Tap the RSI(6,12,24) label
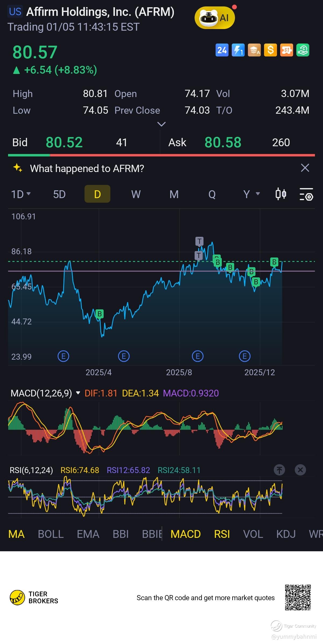This screenshot has height=644, width=323. click(31, 470)
